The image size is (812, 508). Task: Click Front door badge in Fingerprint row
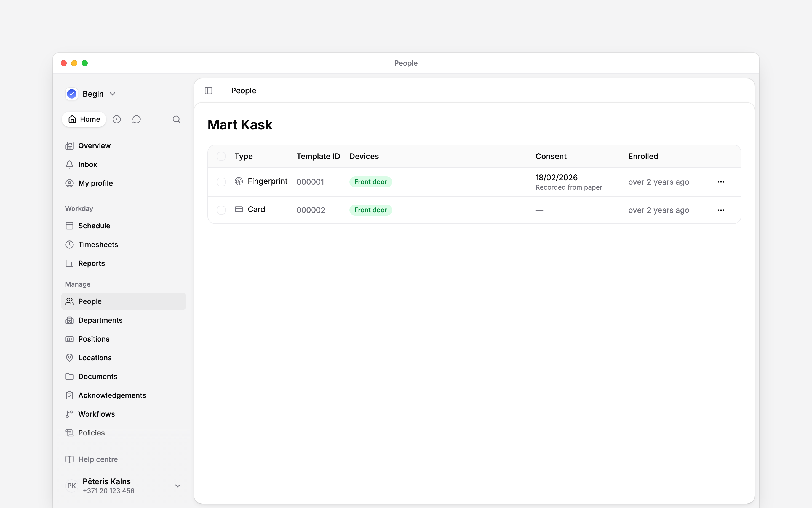370,182
